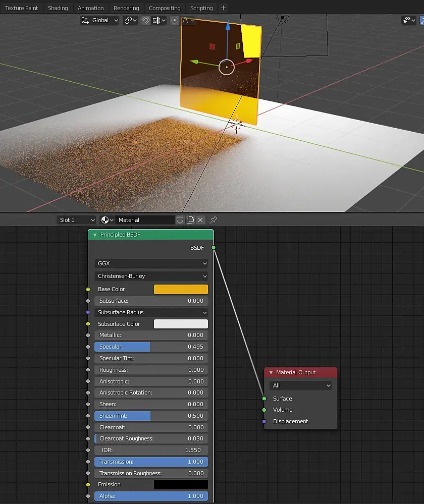Unlink material with X icon

[200, 220]
